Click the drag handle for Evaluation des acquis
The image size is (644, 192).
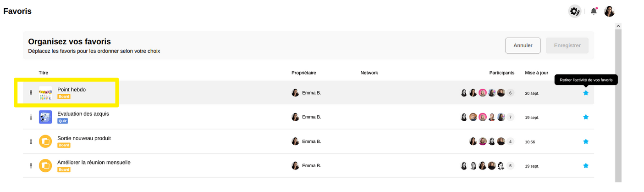tap(31, 117)
